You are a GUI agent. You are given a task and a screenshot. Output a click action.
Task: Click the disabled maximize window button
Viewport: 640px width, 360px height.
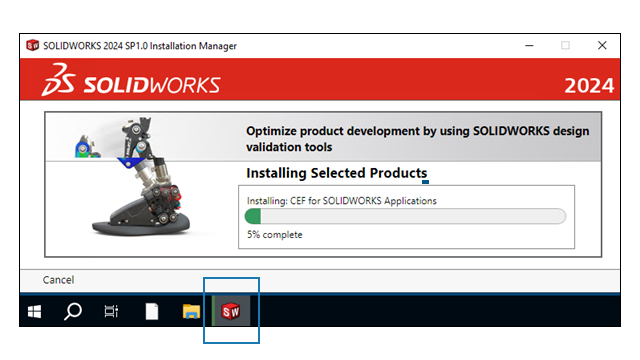(565, 45)
